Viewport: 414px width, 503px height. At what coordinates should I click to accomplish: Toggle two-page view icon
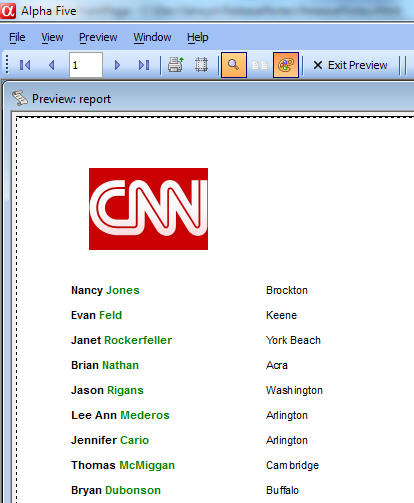260,65
